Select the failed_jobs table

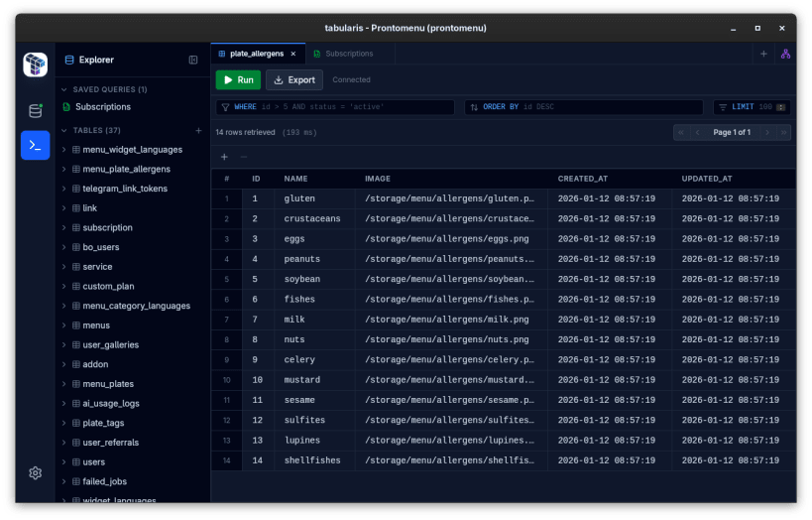click(x=105, y=481)
